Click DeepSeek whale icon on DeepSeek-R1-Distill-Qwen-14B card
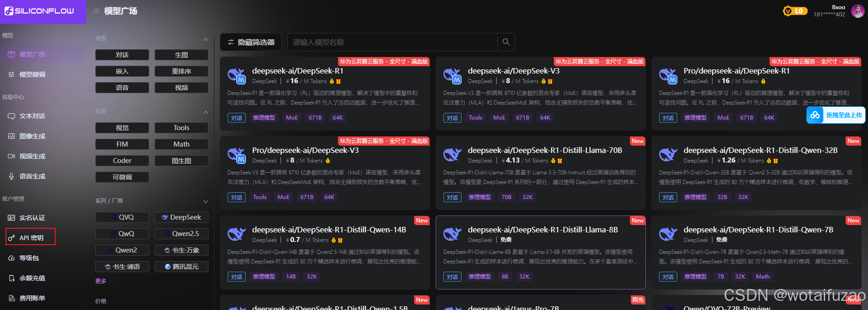 [x=237, y=234]
